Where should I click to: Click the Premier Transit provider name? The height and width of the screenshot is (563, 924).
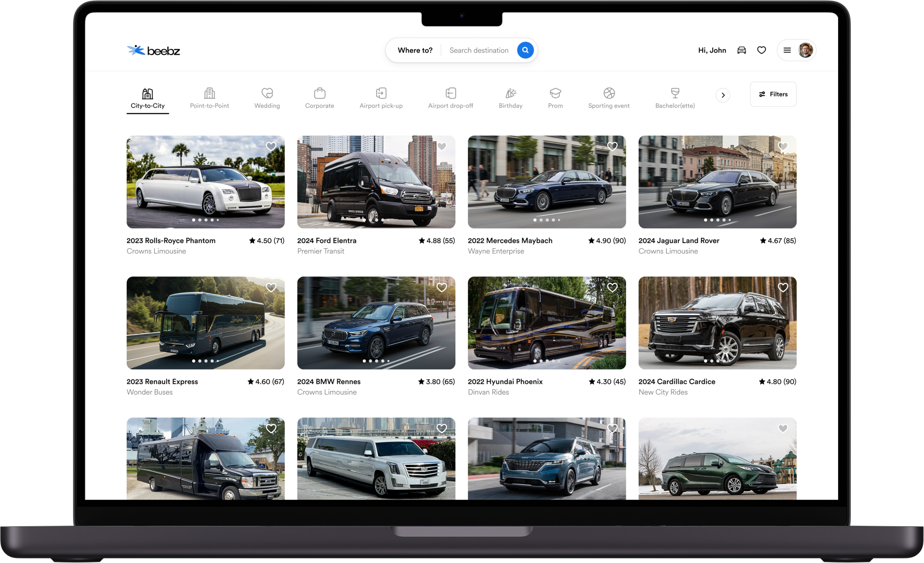pyautogui.click(x=321, y=251)
